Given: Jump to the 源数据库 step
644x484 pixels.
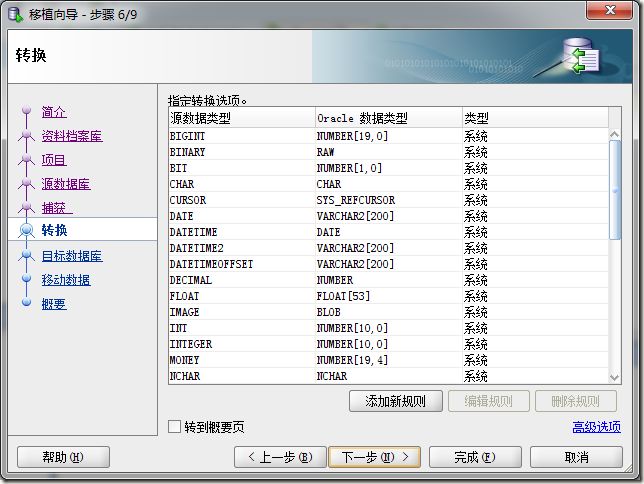Looking at the screenshot, I should tap(66, 184).
